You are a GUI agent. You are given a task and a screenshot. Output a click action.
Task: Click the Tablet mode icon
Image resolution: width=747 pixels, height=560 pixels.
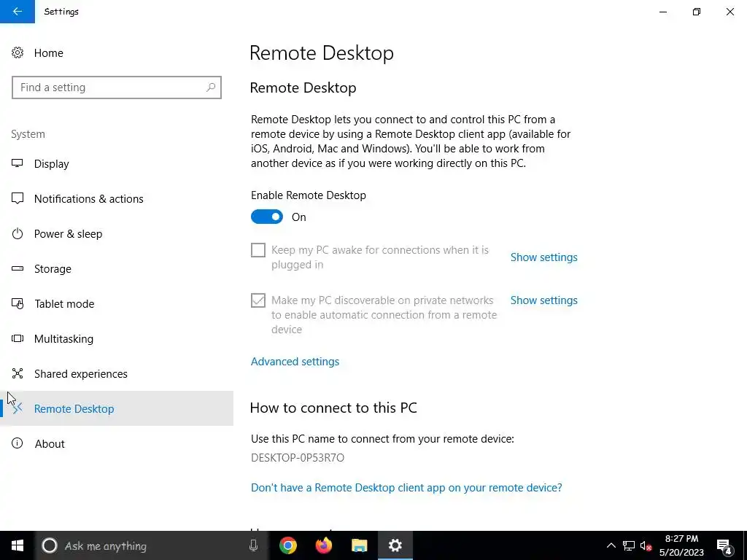coord(18,303)
